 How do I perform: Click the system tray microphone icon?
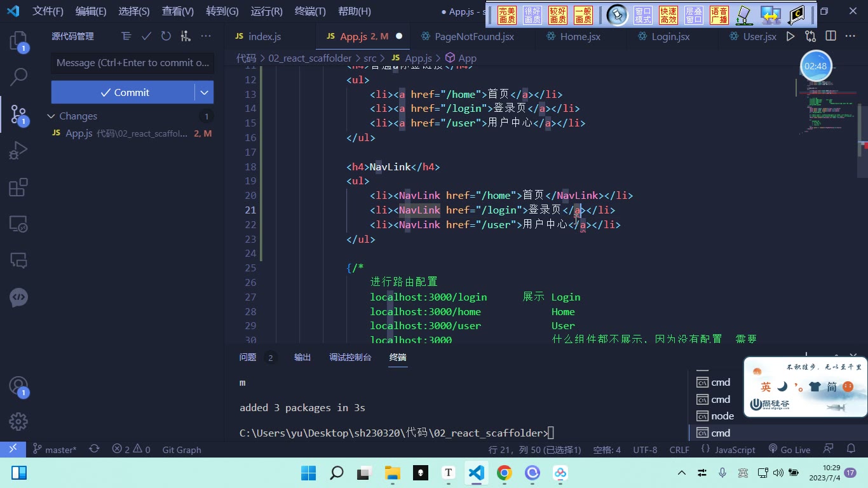[x=722, y=473]
